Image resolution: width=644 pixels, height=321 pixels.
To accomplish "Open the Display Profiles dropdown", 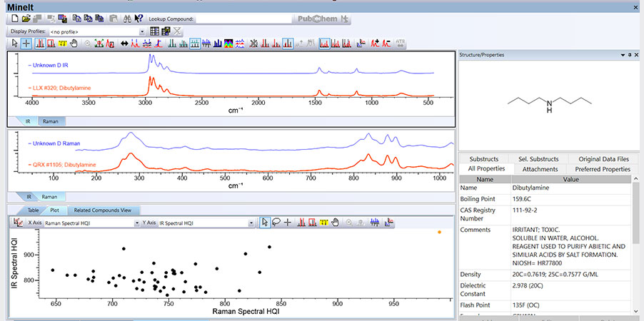I will pos(143,31).
